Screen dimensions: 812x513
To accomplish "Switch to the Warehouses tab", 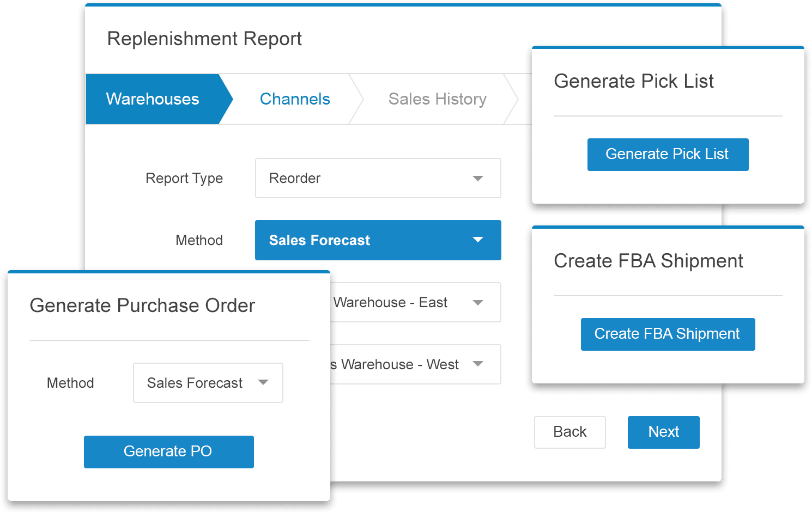I will pyautogui.click(x=153, y=99).
